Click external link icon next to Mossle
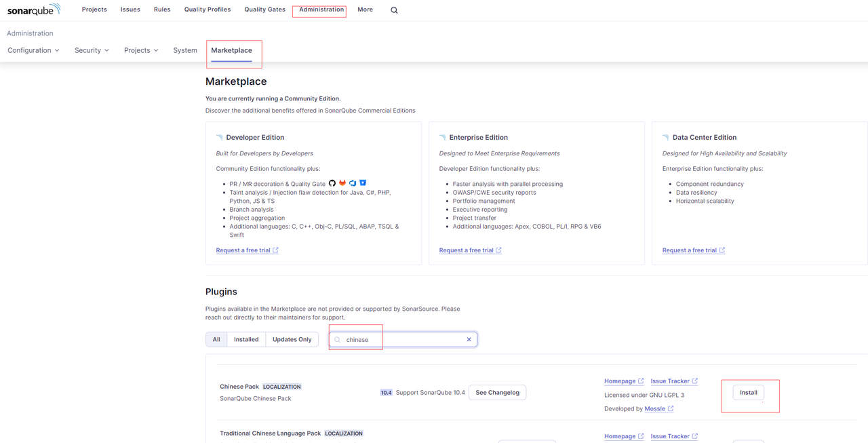Image resolution: width=868 pixels, height=443 pixels. coord(670,408)
